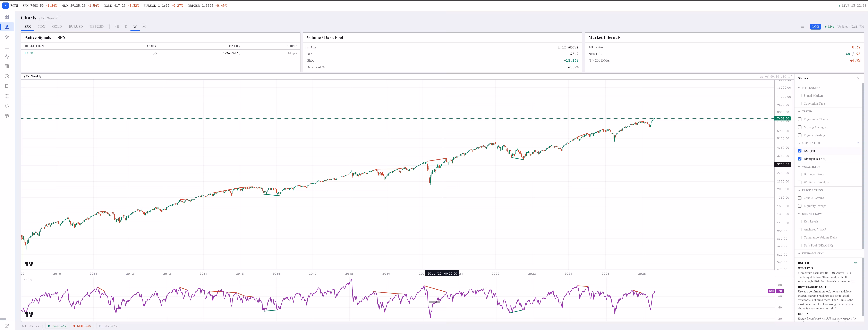868x330 pixels.
Task: Select the W weekly timeframe tab
Action: click(x=135, y=27)
